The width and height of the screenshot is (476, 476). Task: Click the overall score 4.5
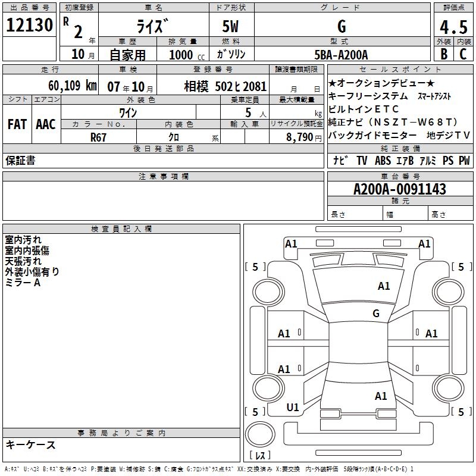(x=453, y=27)
